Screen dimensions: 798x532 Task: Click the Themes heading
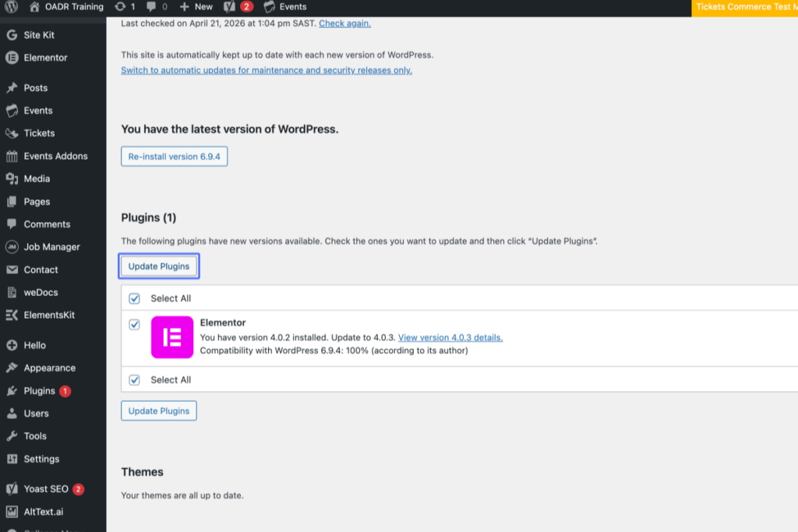(142, 472)
